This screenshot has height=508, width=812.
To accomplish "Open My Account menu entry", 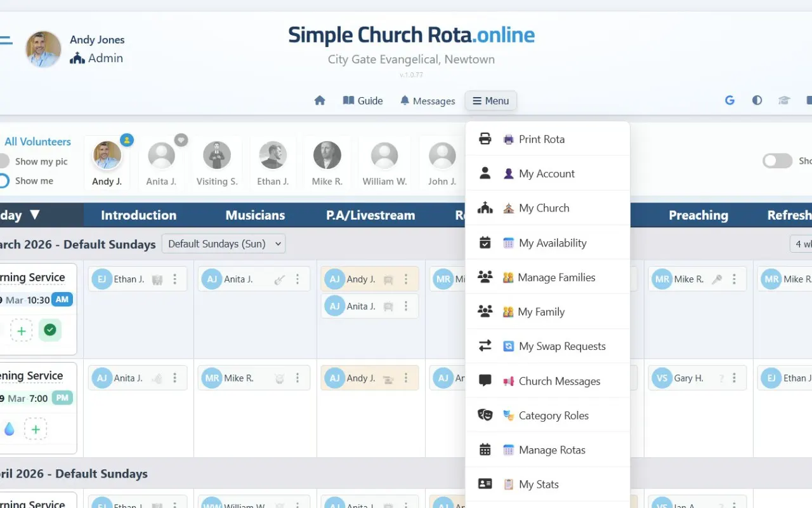I will 547,173.
